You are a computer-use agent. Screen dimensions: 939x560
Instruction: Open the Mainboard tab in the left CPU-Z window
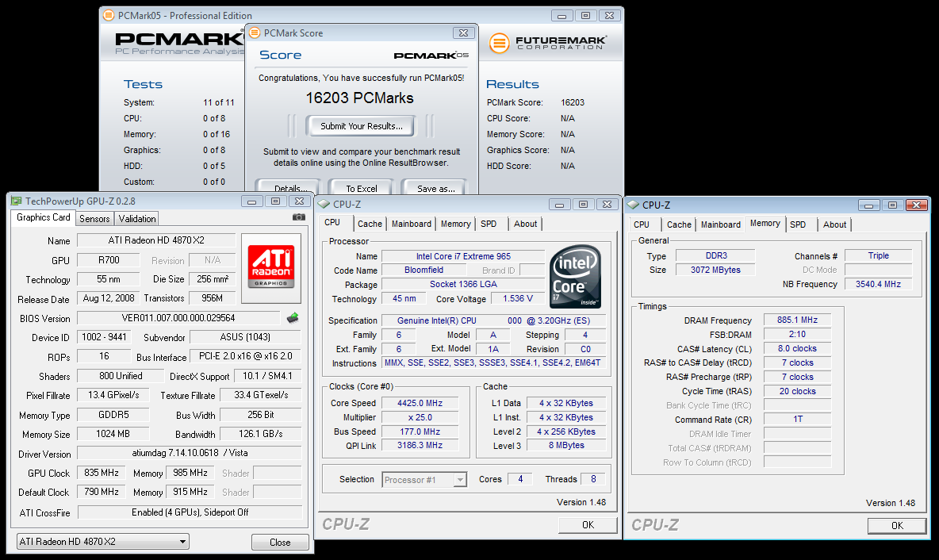(412, 224)
